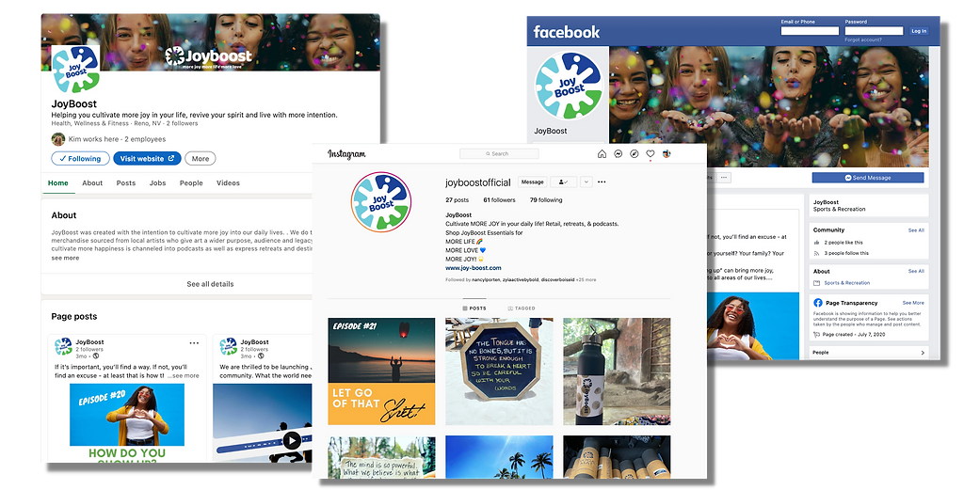
Task: Click 'See All' in Facebook About section
Action: (x=916, y=272)
